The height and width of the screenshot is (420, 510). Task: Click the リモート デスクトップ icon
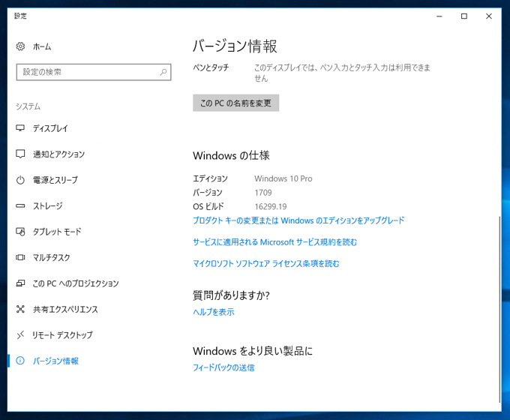pos(20,334)
